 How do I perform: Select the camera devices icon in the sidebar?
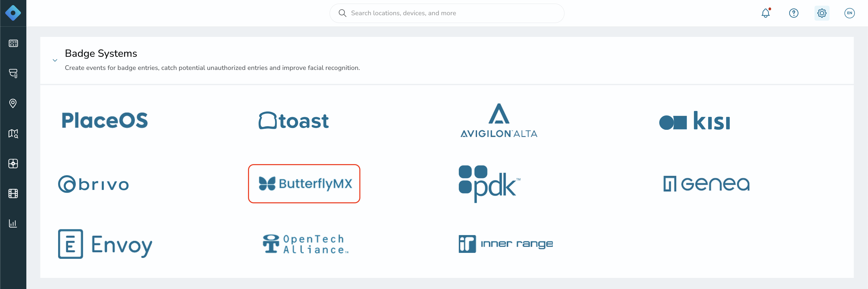click(13, 73)
